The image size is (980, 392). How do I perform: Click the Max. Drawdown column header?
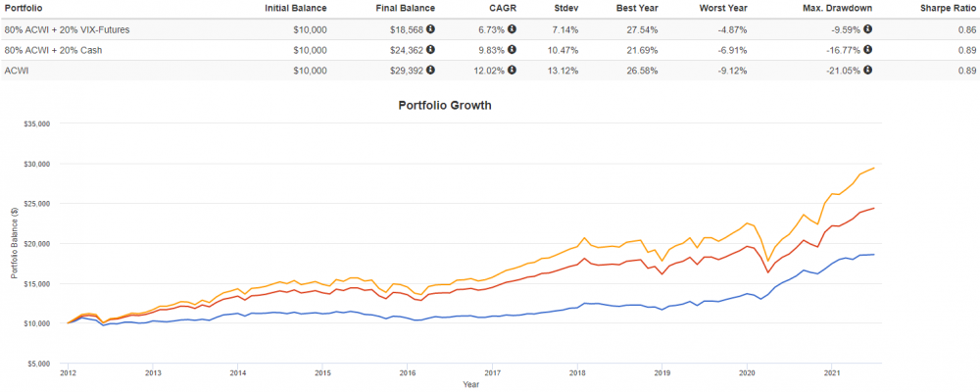[839, 10]
